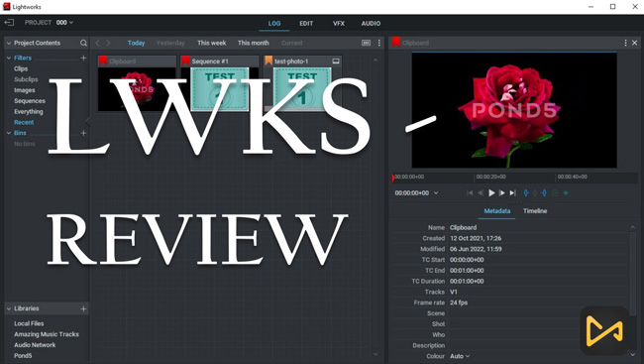Add a library with plus icon

coord(83,308)
